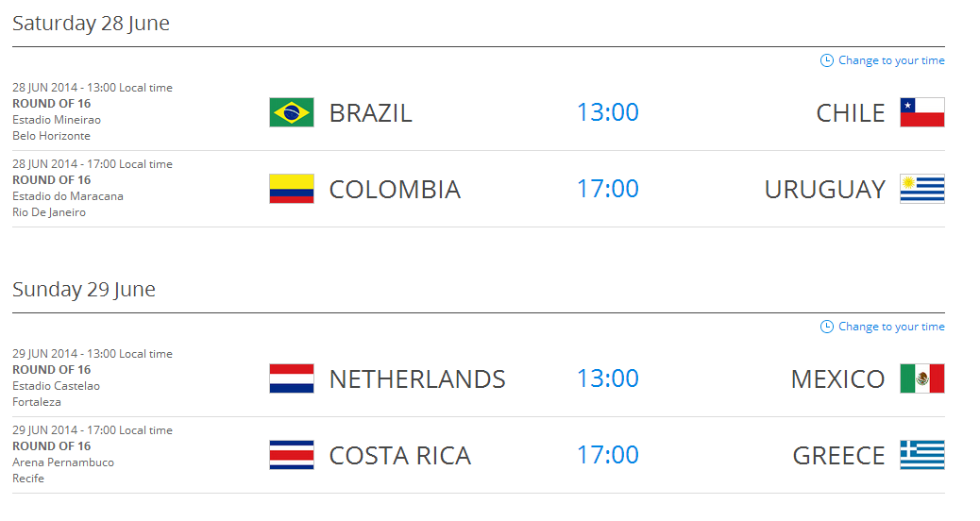Select the BRAZIL team name
The width and height of the screenshot is (980, 521).
tap(371, 113)
